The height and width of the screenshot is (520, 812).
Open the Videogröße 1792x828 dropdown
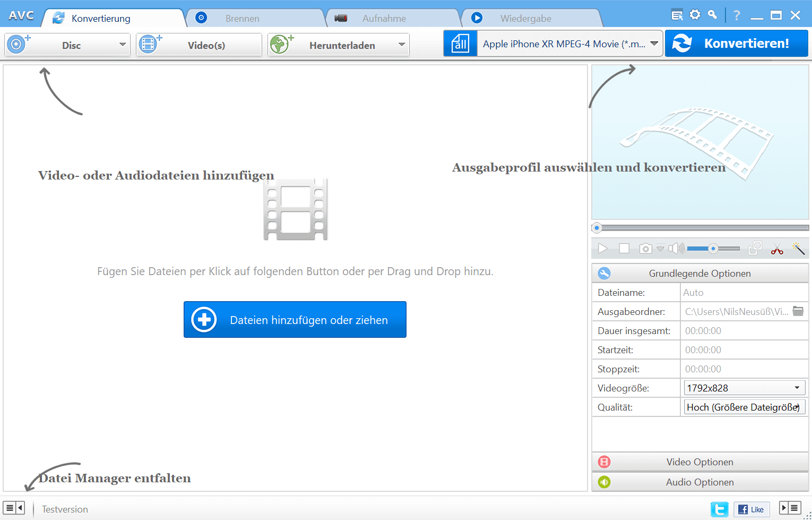click(x=745, y=388)
